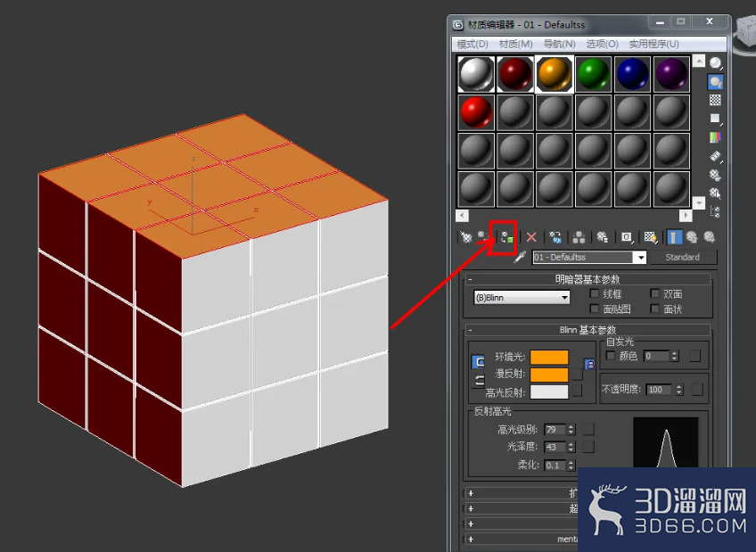
Task: Open material editor Options icon
Action: coord(716,175)
